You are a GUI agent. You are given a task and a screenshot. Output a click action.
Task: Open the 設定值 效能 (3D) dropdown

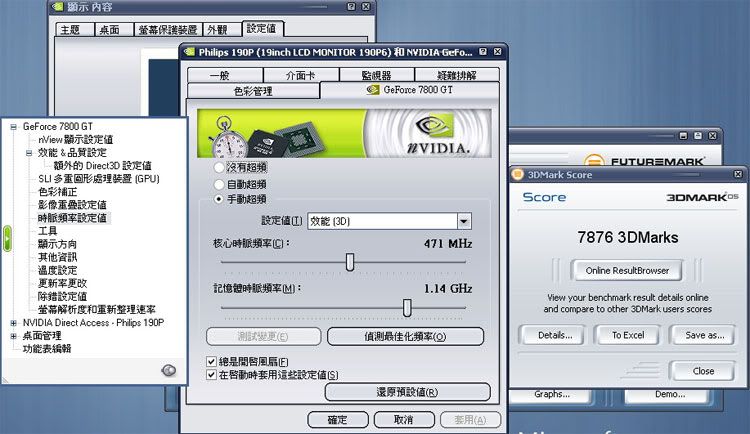(464, 221)
